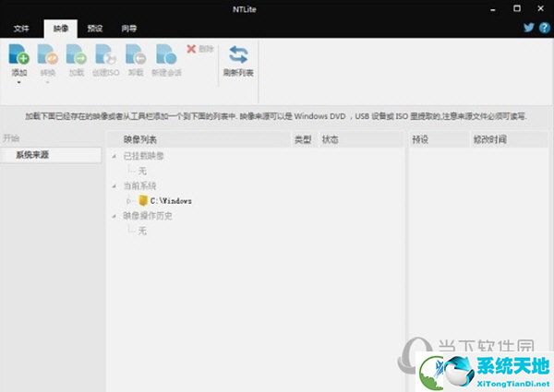554x392 pixels.
Task: Collapse the 已挂载映像 tree group
Action: 114,156
